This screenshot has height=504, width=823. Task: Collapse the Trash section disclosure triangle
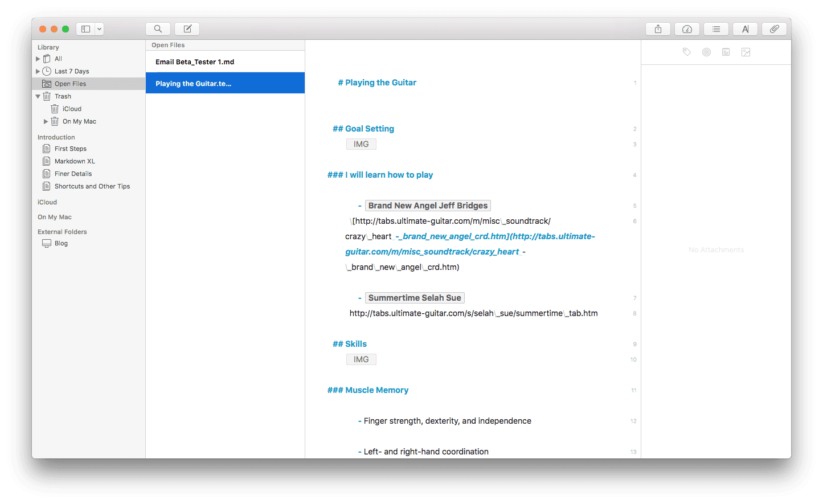click(x=38, y=96)
